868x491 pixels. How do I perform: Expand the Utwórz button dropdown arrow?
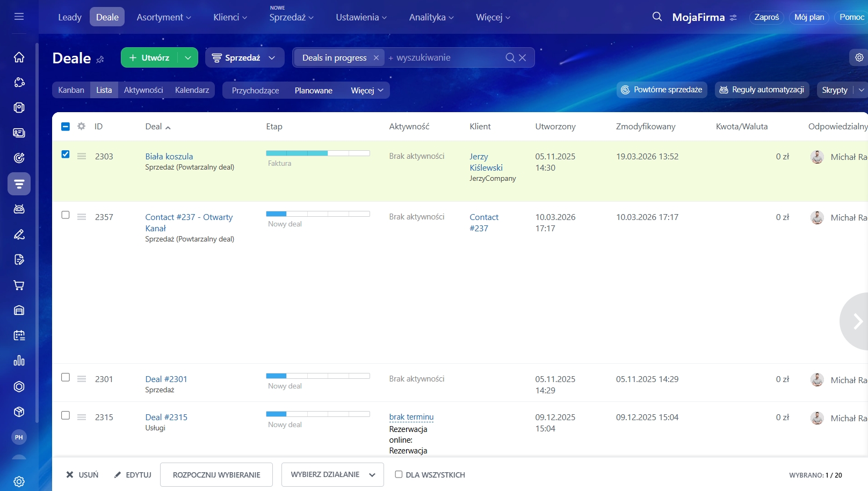click(x=187, y=58)
